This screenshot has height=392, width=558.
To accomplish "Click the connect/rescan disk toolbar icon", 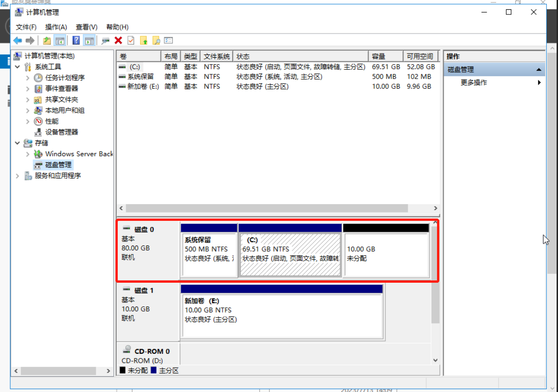I will [x=106, y=40].
